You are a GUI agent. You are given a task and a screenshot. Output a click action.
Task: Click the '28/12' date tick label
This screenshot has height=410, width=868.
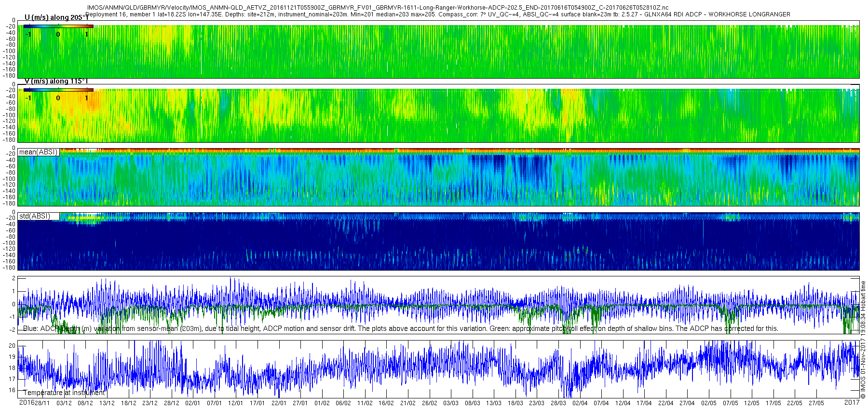click(x=171, y=403)
